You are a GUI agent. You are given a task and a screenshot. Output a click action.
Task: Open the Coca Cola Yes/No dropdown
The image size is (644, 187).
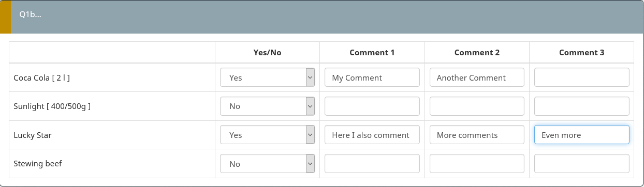click(268, 77)
